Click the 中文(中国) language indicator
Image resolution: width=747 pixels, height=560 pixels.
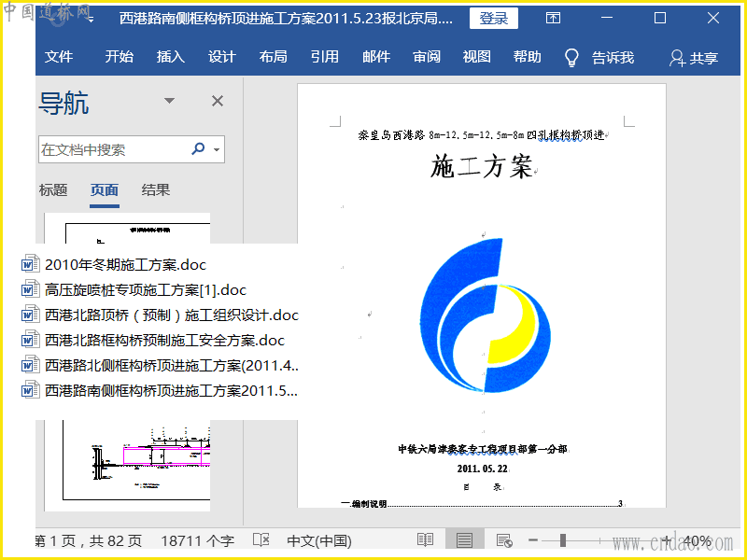[x=319, y=540]
